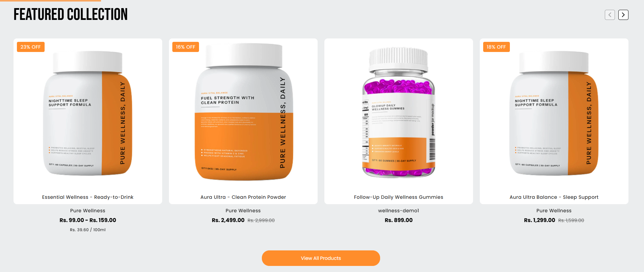Image resolution: width=644 pixels, height=272 pixels.
Task: Click the Glowup gummies bottle image
Action: [399, 112]
